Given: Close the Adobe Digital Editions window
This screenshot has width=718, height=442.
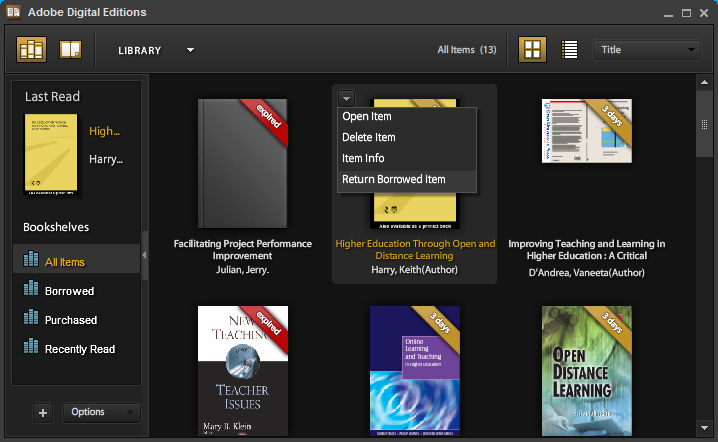Looking at the screenshot, I should click(704, 13).
